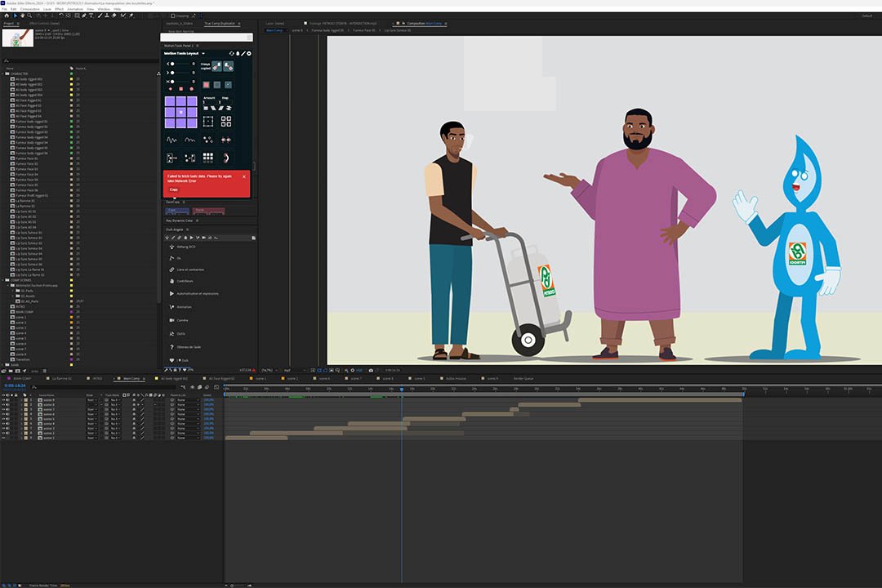Open the File menu

[x=4, y=9]
